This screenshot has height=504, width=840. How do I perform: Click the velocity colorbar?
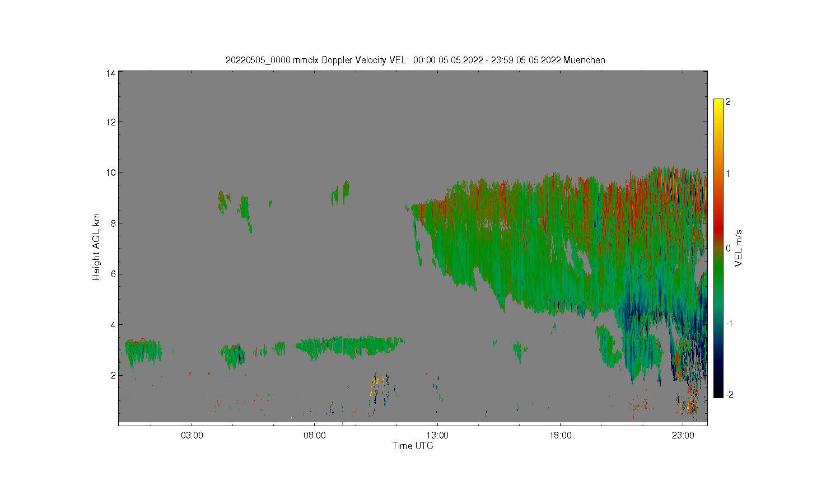pyautogui.click(x=718, y=248)
